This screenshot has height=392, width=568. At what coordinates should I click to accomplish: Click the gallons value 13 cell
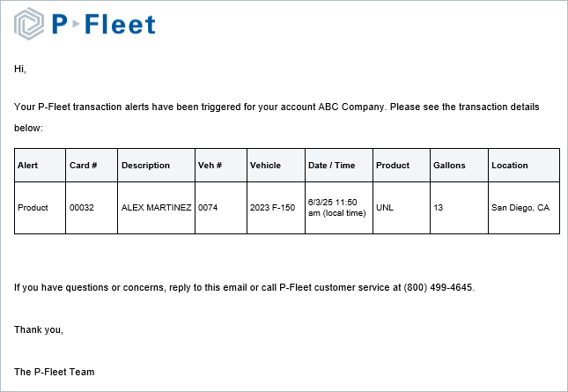[x=438, y=208]
